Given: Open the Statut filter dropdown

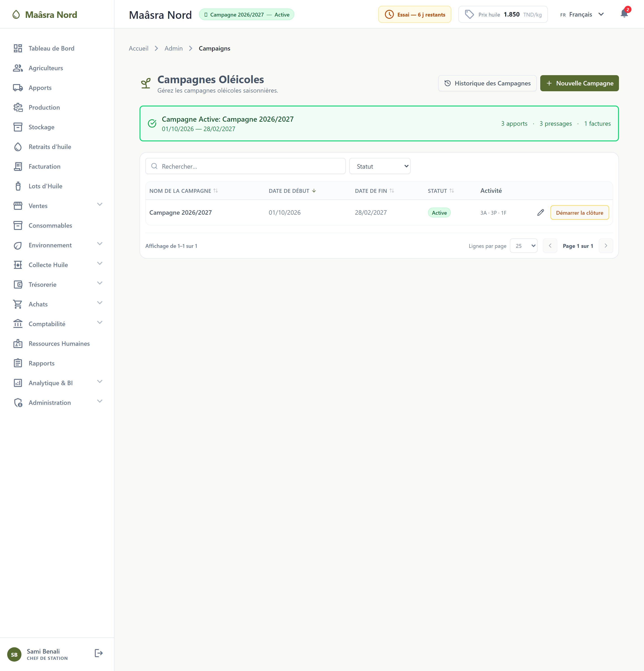Looking at the screenshot, I should (380, 166).
